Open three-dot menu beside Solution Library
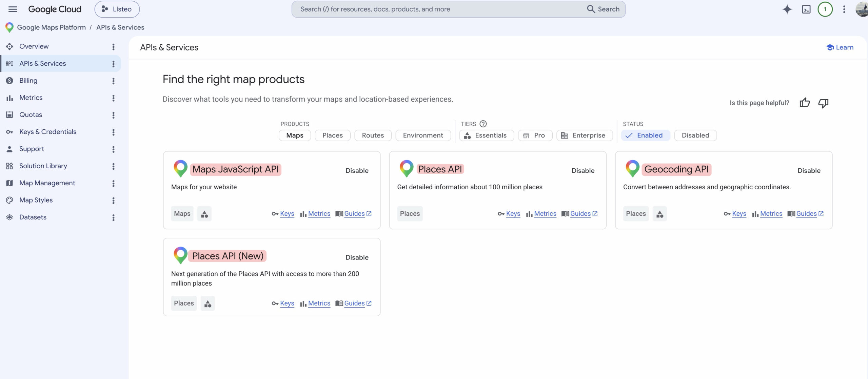 (x=113, y=166)
